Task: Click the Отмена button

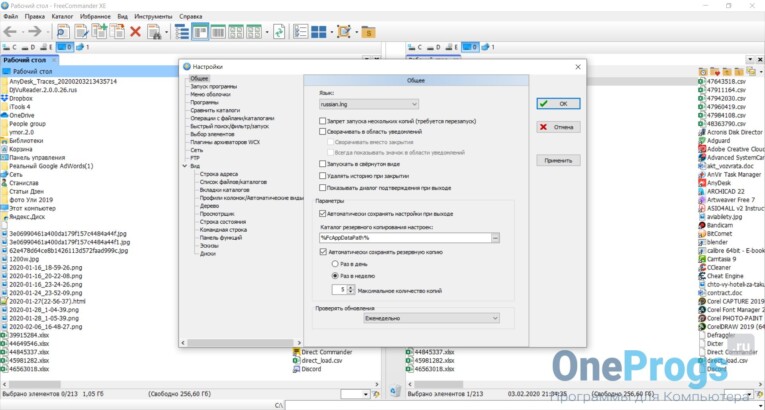Action: click(558, 127)
